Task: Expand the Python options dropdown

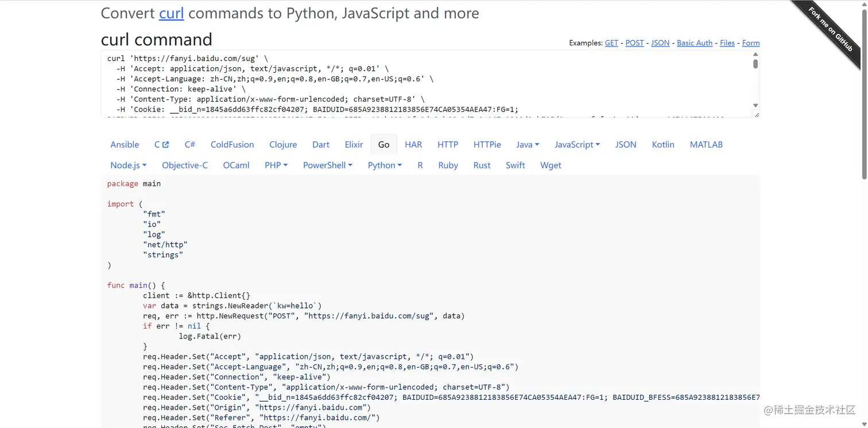Action: click(x=385, y=165)
